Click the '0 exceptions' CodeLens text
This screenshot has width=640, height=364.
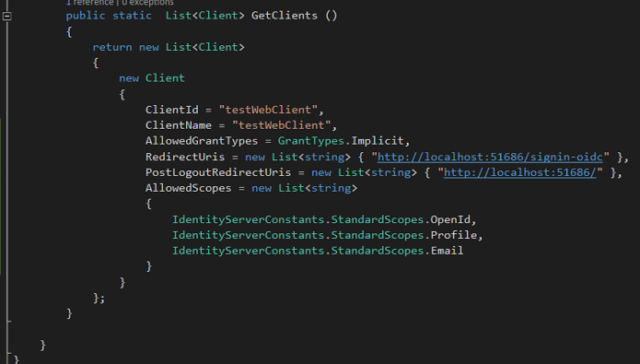pyautogui.click(x=147, y=3)
